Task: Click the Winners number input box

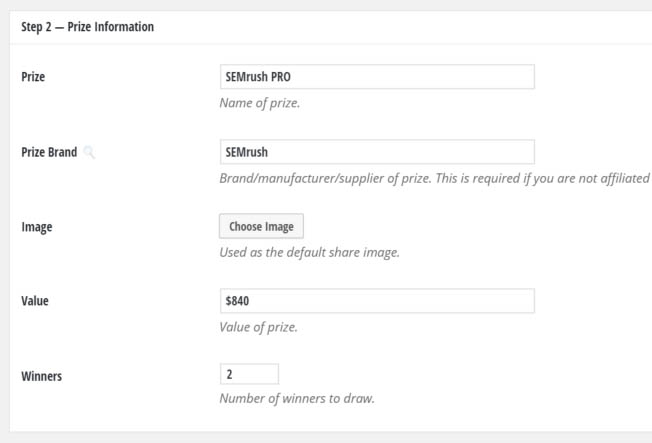Action: pos(249,374)
